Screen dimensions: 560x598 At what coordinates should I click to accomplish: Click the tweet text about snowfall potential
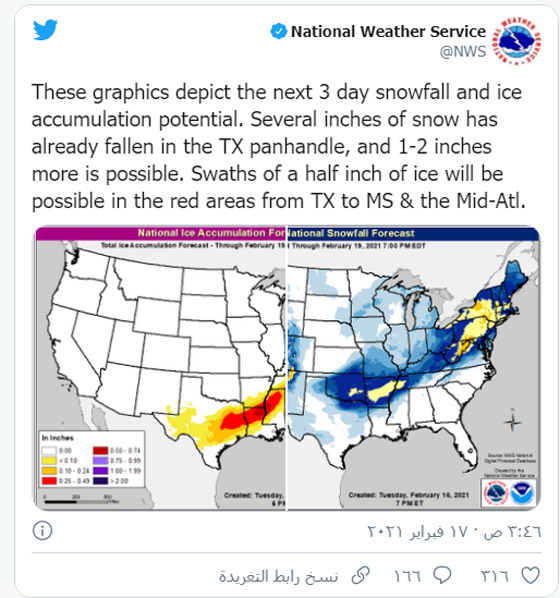point(278,146)
